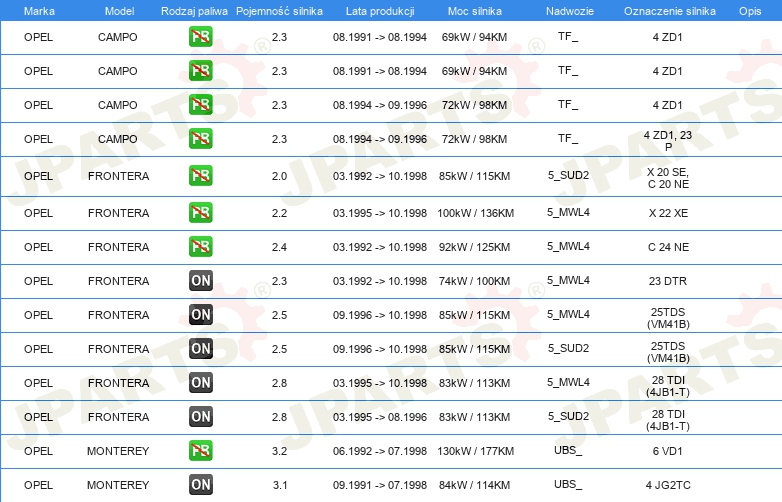
Task: Click UBS_ body code in 4 JG2TC row
Action: (568, 484)
